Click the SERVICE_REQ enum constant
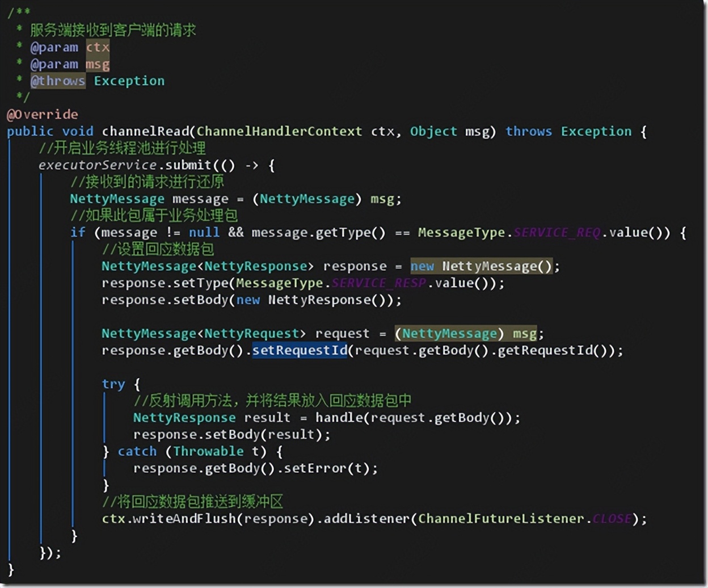Screen dimensions: 708x588 click(x=557, y=233)
